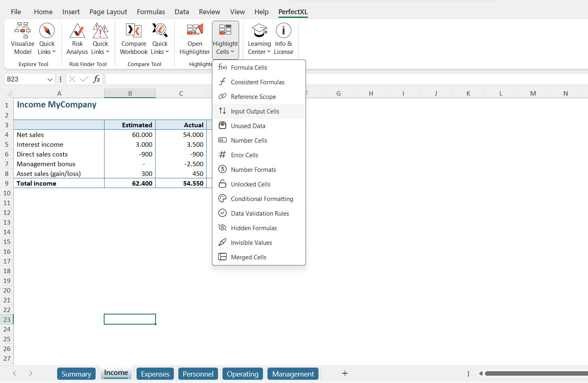The width and height of the screenshot is (588, 383).
Task: Open Info & License
Action: coord(283,39)
